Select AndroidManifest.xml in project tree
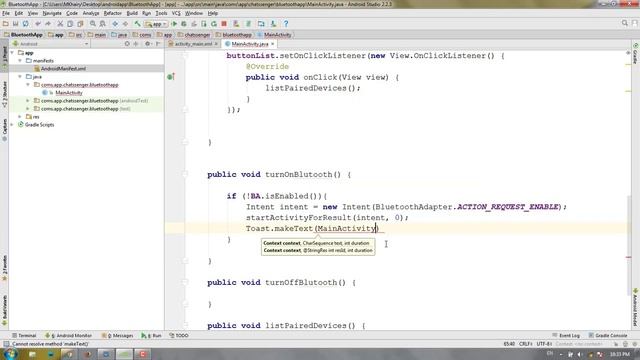 point(63,69)
